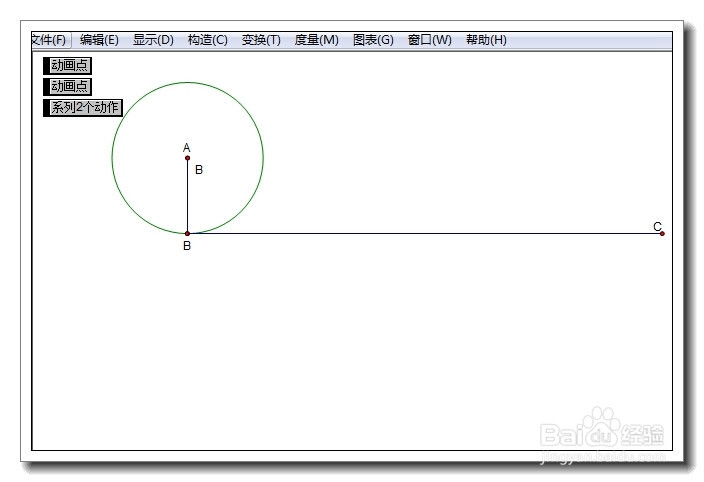Open the 编辑(E) menu
This screenshot has height=482, width=704.
click(x=99, y=40)
